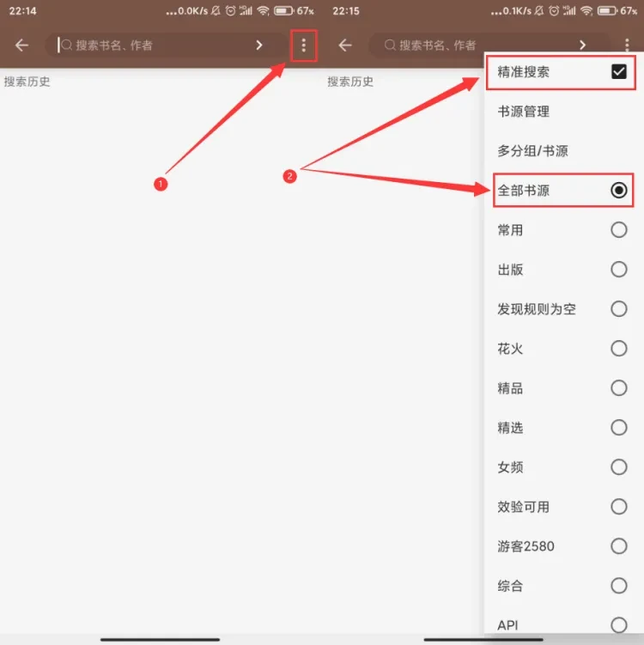
Task: Open the three-dot overflow menu in the left screen
Action: [x=303, y=46]
